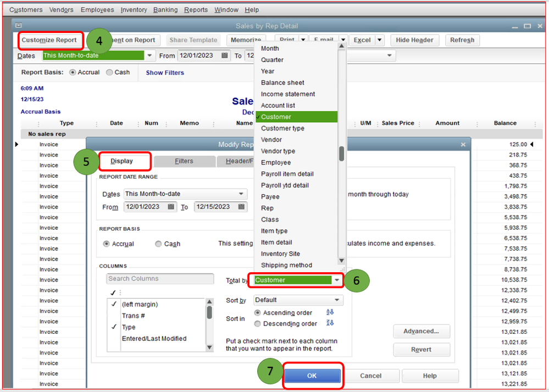This screenshot has height=392, width=549.
Task: Toggle the Type column checkmark
Action: pyautogui.click(x=114, y=327)
